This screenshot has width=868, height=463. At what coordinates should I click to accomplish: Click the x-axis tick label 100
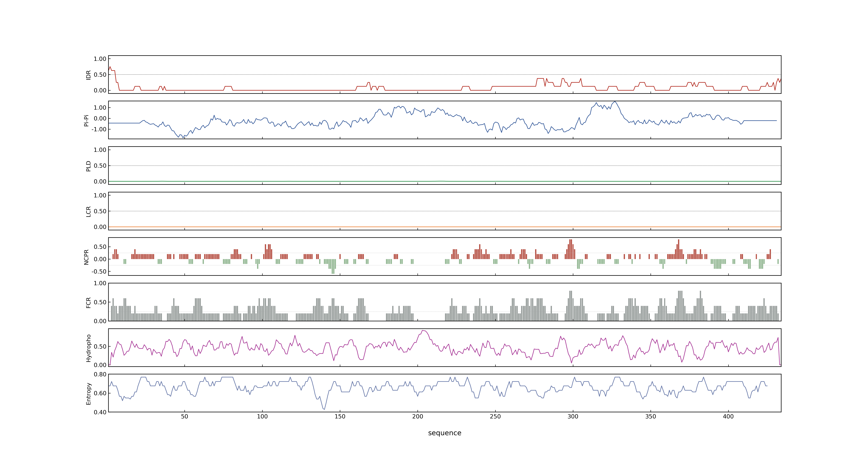tap(262, 416)
